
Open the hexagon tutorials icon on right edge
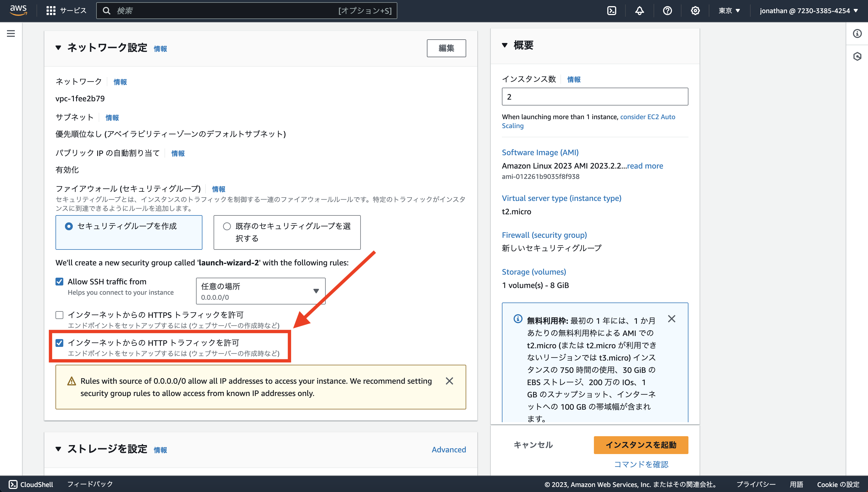pyautogui.click(x=857, y=56)
